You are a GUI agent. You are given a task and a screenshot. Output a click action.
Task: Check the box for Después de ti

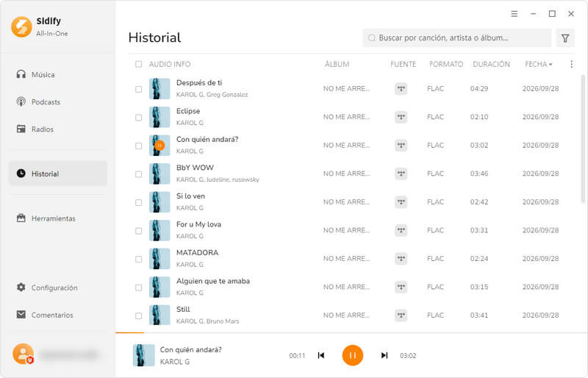click(138, 89)
